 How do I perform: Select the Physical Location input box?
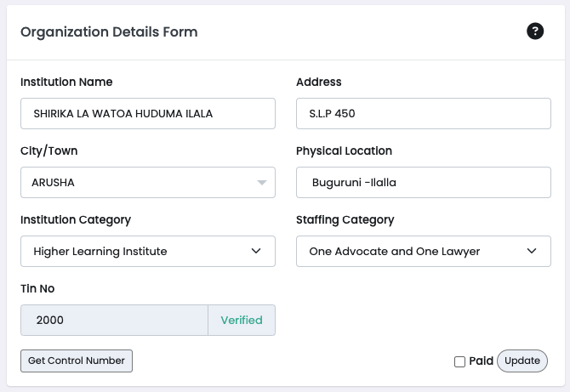click(x=423, y=182)
